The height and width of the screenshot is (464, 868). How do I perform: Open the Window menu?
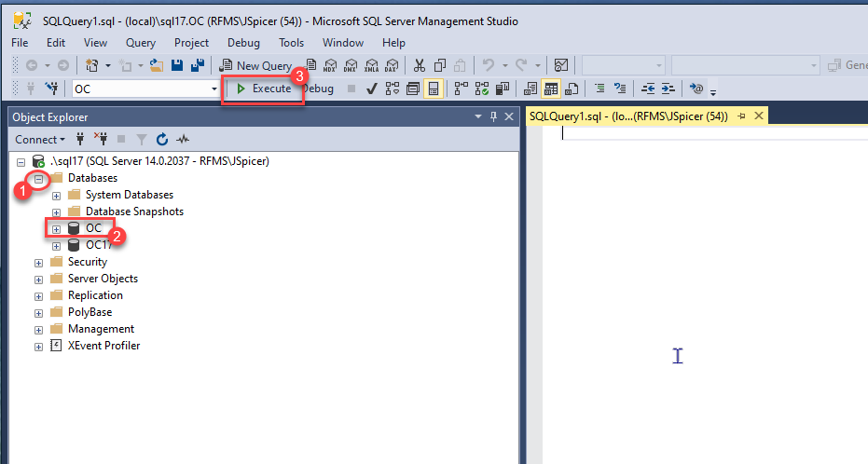click(x=343, y=43)
